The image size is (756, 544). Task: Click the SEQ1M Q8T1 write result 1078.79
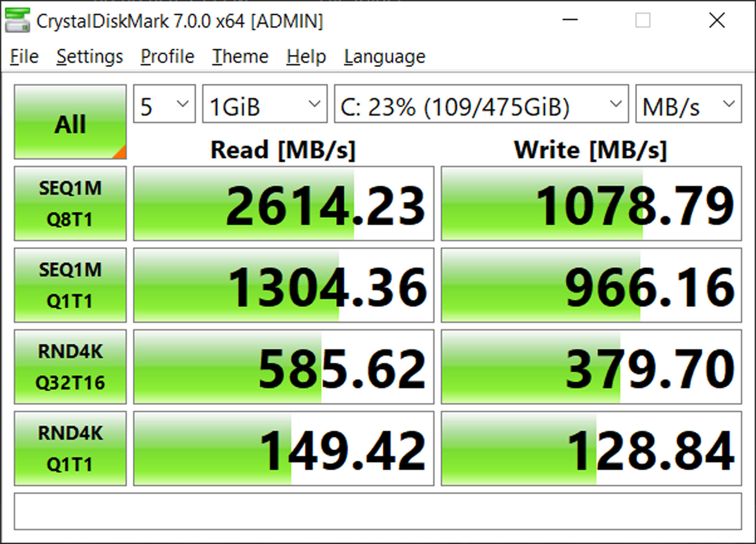591,203
